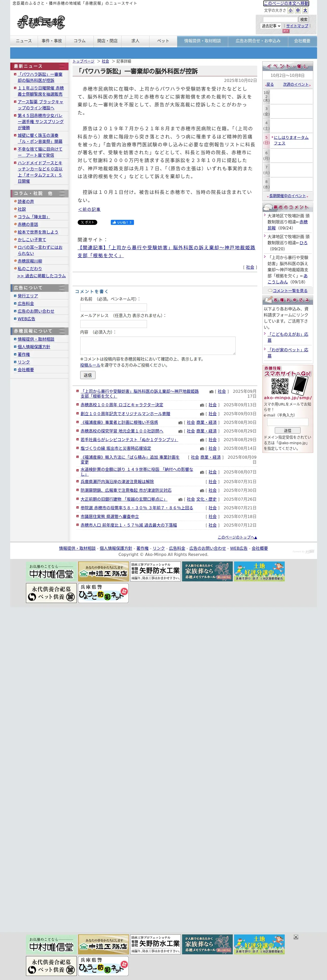Click 次週のイベント in the calendar
Image resolution: width=327 pixels, height=980 pixels.
[x=296, y=84]
